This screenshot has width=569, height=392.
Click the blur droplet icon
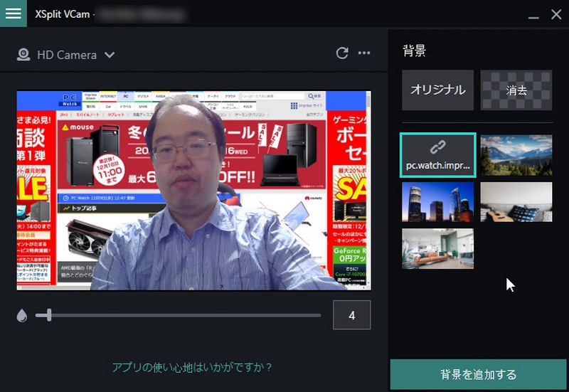click(21, 316)
